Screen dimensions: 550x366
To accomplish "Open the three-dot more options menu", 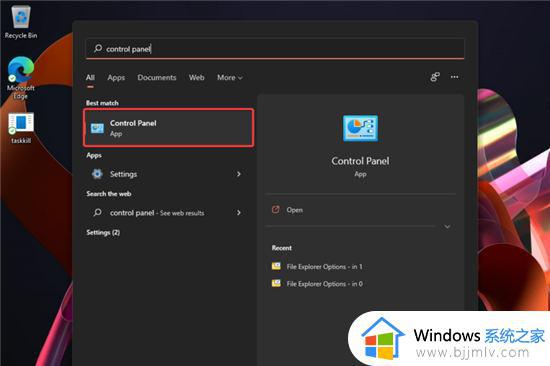I will coord(455,77).
